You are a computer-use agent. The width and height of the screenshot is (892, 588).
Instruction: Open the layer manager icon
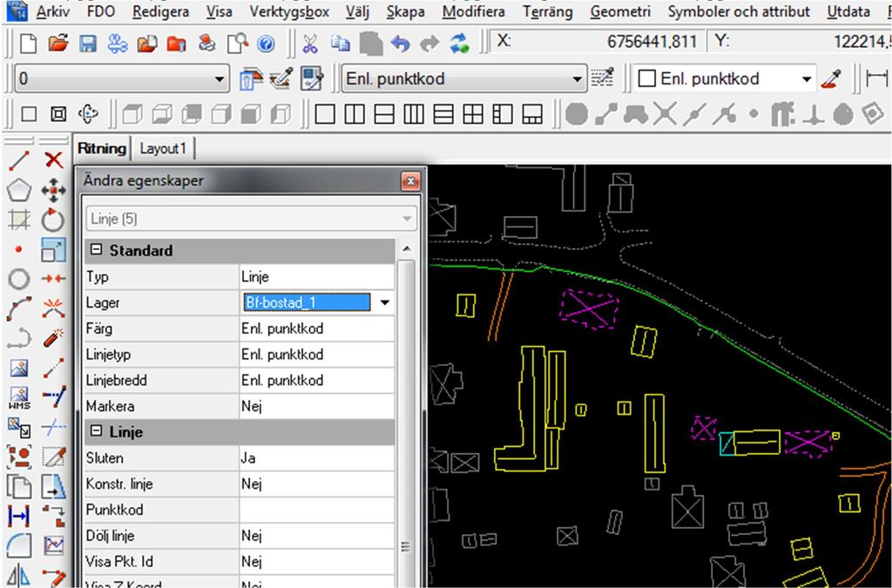pos(251,78)
